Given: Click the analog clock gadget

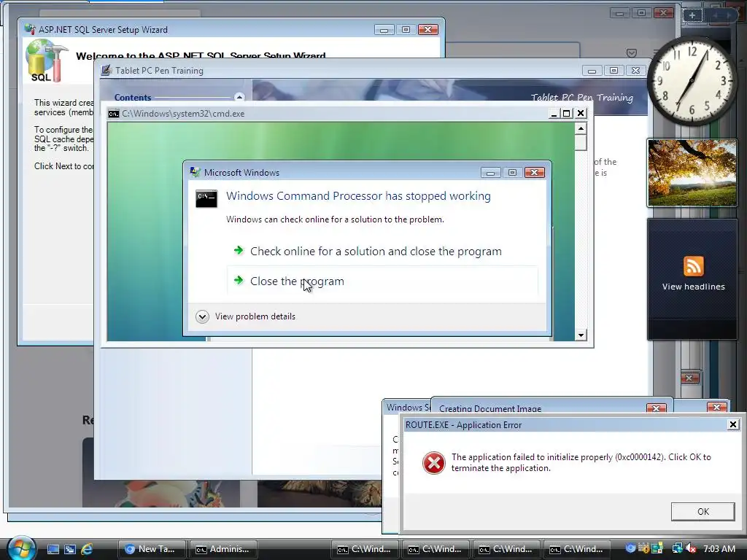Looking at the screenshot, I should pyautogui.click(x=692, y=81).
